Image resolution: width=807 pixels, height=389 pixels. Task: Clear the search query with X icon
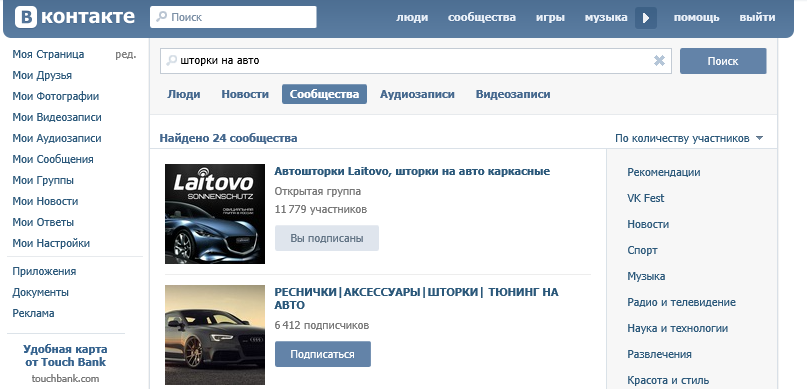(x=659, y=61)
